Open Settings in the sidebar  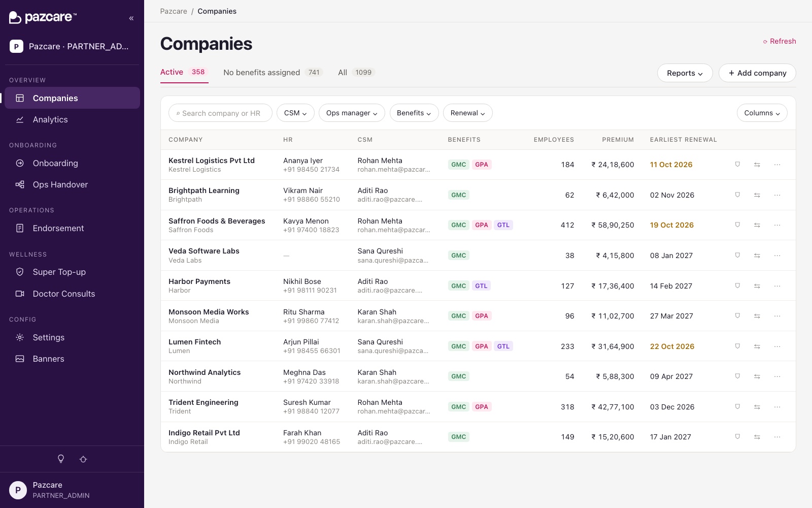(72, 337)
